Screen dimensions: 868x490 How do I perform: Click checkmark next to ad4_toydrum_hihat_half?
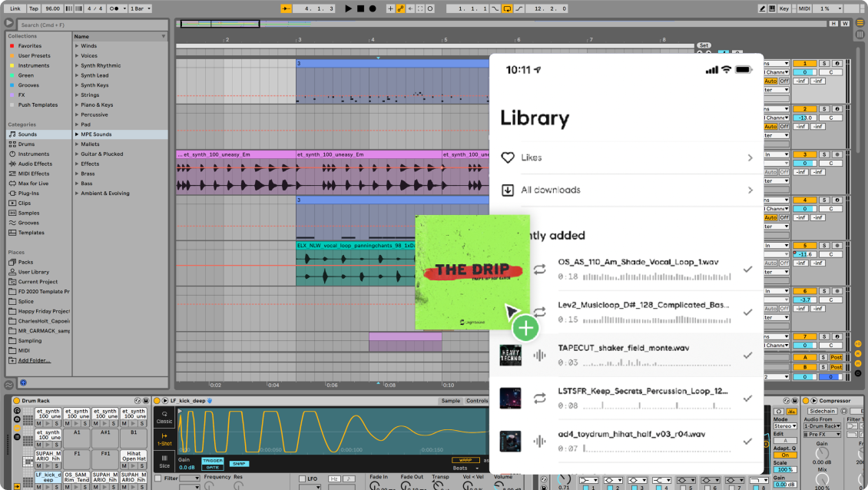click(x=747, y=442)
